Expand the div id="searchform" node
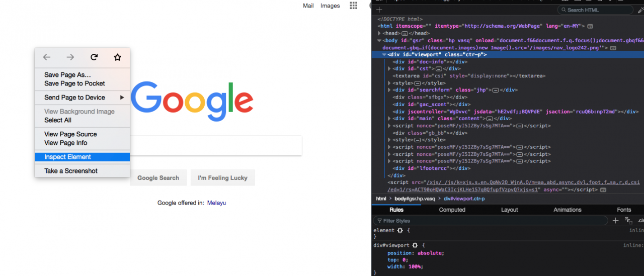 [389, 90]
